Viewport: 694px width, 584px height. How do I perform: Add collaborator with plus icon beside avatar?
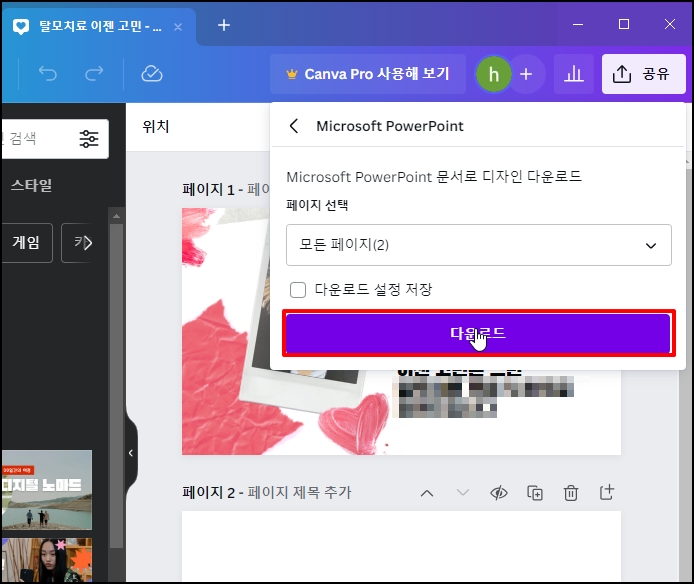pyautogui.click(x=526, y=74)
